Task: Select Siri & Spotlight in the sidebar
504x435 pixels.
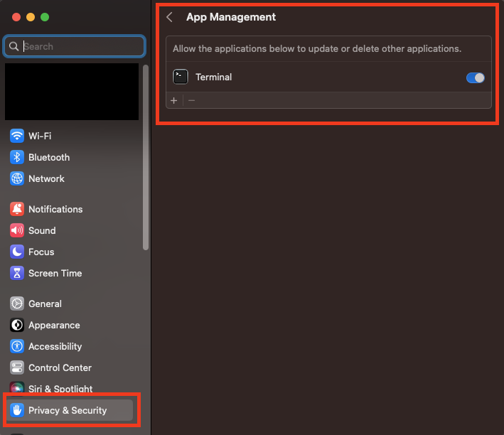Action: [60, 389]
